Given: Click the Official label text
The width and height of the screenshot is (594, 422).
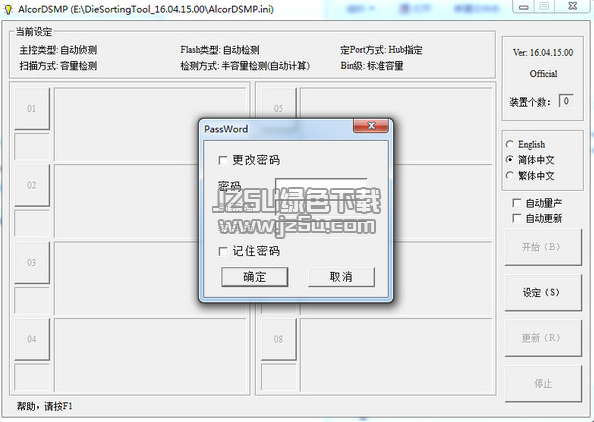Looking at the screenshot, I should click(x=543, y=73).
